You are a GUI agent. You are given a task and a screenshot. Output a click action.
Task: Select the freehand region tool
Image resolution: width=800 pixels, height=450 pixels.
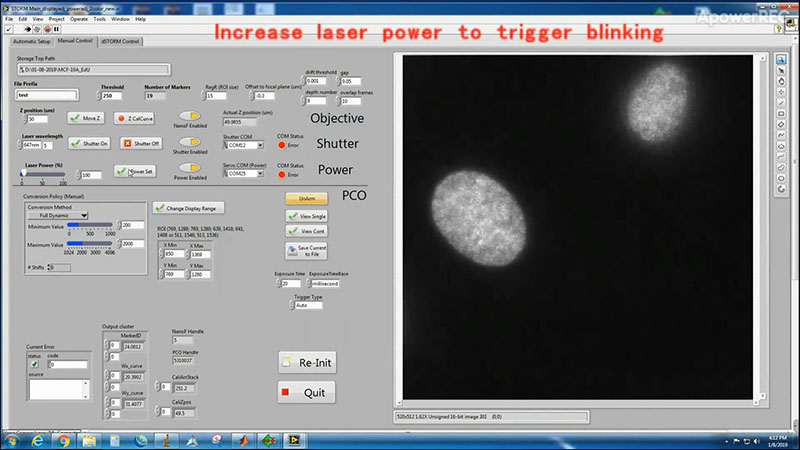781,167
